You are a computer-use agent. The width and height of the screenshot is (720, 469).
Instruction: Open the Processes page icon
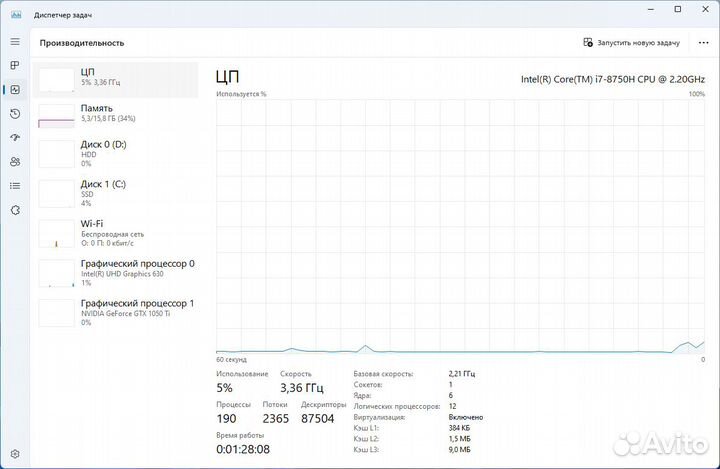pos(15,65)
